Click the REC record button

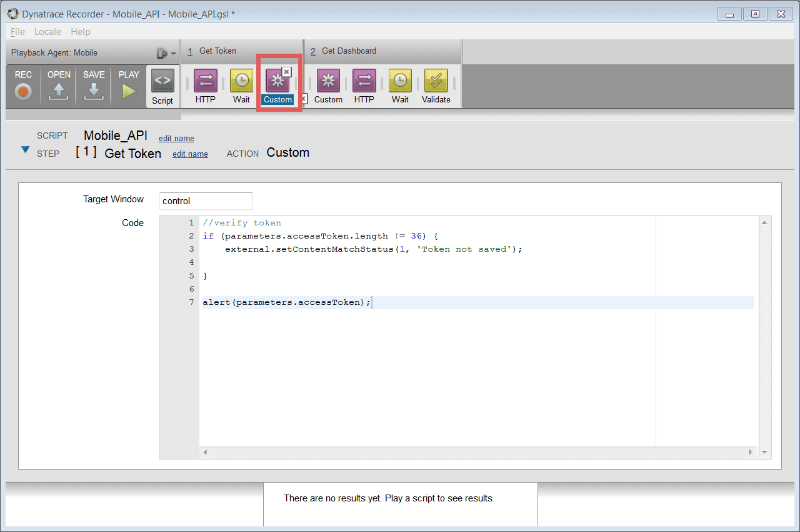pos(23,86)
